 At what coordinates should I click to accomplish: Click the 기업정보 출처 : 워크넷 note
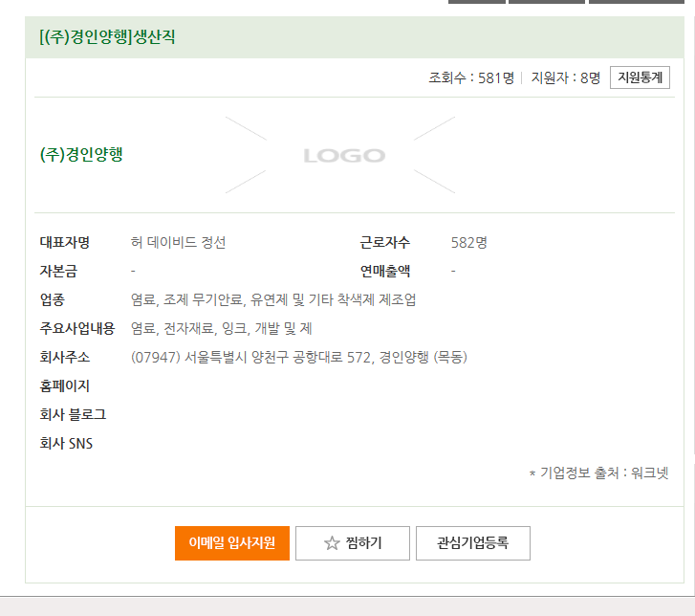[x=598, y=473]
